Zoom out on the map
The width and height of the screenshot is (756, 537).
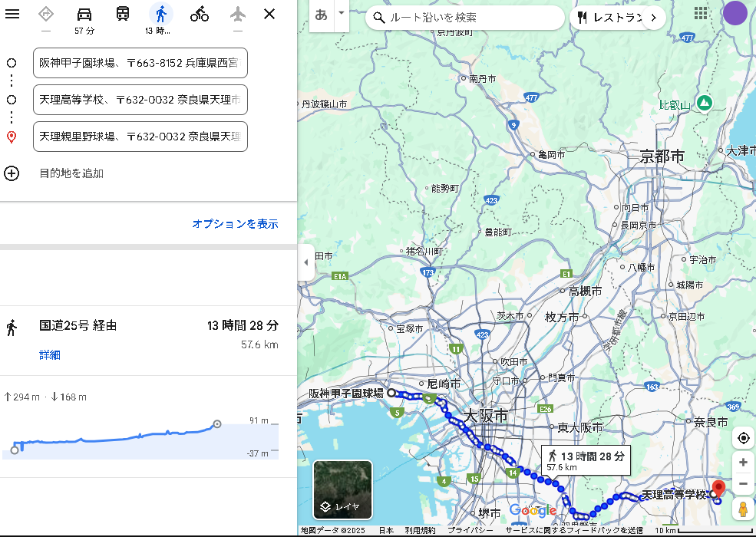[x=743, y=483]
